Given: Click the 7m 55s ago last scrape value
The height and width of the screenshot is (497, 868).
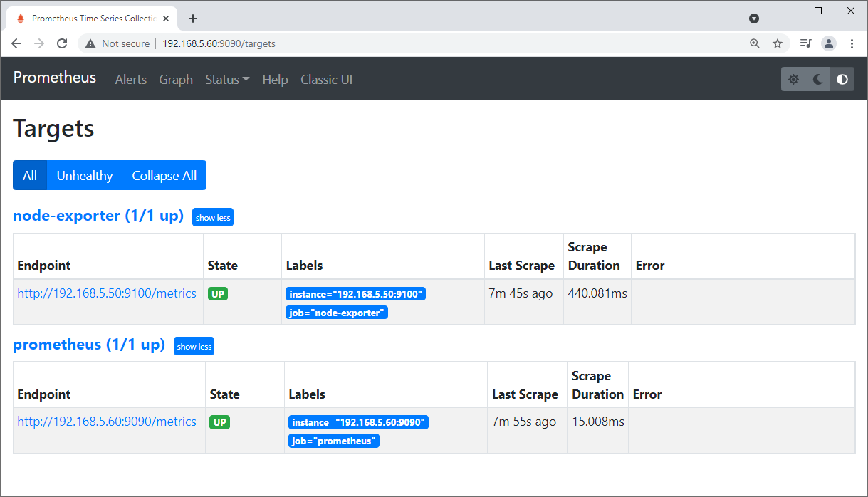Looking at the screenshot, I should click(x=524, y=422).
